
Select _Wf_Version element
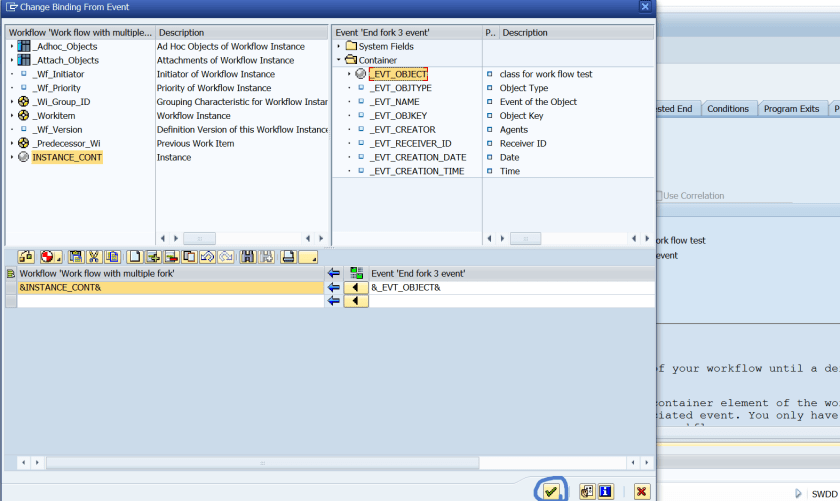(x=57, y=129)
